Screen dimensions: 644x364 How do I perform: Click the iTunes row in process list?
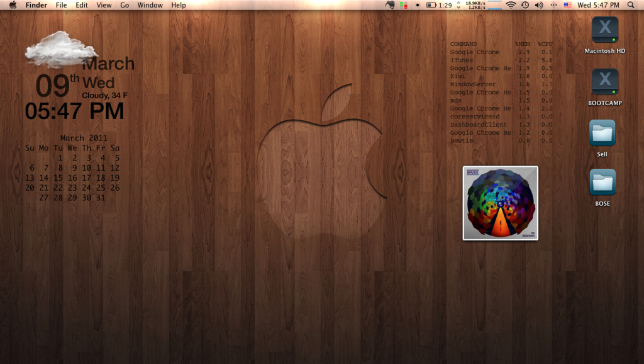501,60
